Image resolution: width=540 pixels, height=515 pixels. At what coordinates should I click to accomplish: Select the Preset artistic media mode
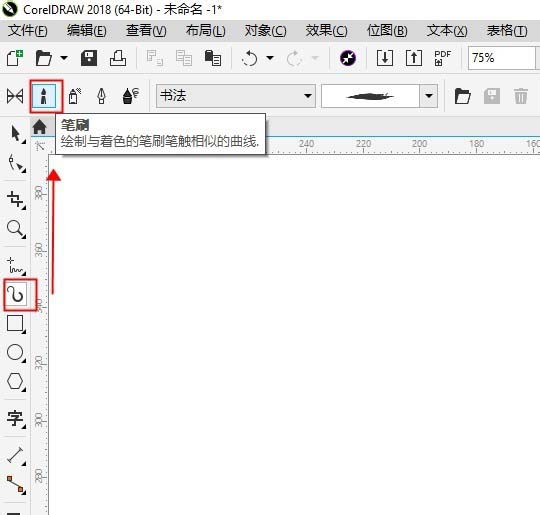pyautogui.click(x=15, y=96)
